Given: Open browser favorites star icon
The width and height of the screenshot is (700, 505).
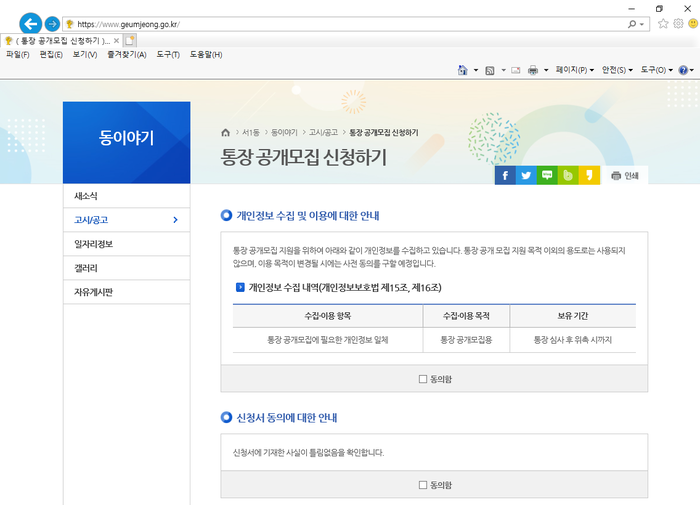Looking at the screenshot, I should point(663,23).
